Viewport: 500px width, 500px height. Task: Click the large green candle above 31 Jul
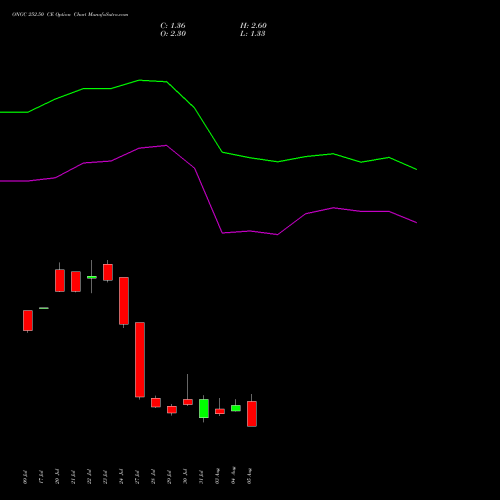click(x=204, y=408)
